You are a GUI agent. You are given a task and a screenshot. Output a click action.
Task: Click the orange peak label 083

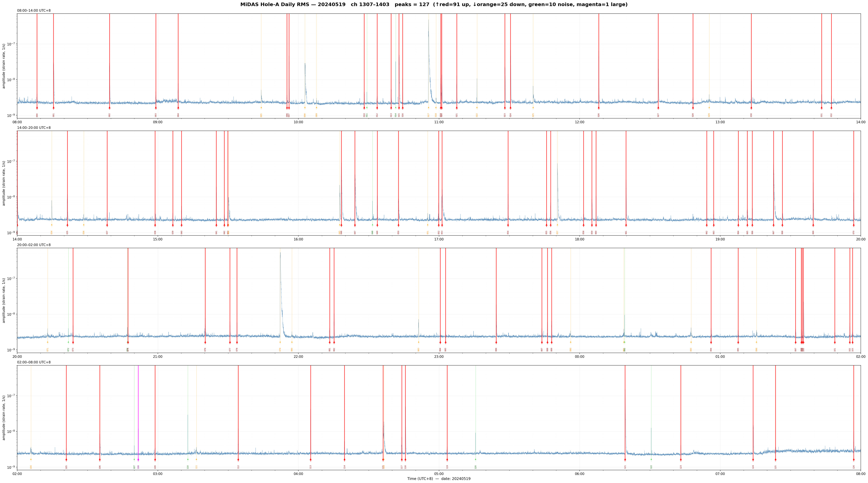point(419,350)
